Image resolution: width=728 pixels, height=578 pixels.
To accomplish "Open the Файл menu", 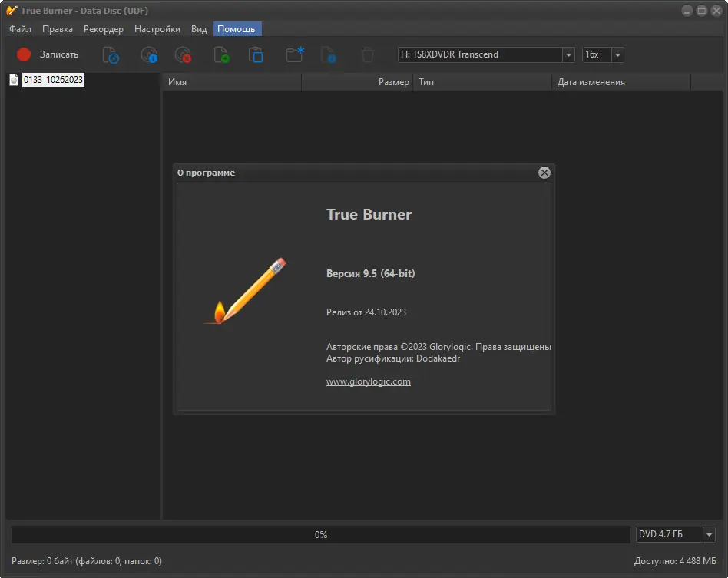I will coord(21,29).
